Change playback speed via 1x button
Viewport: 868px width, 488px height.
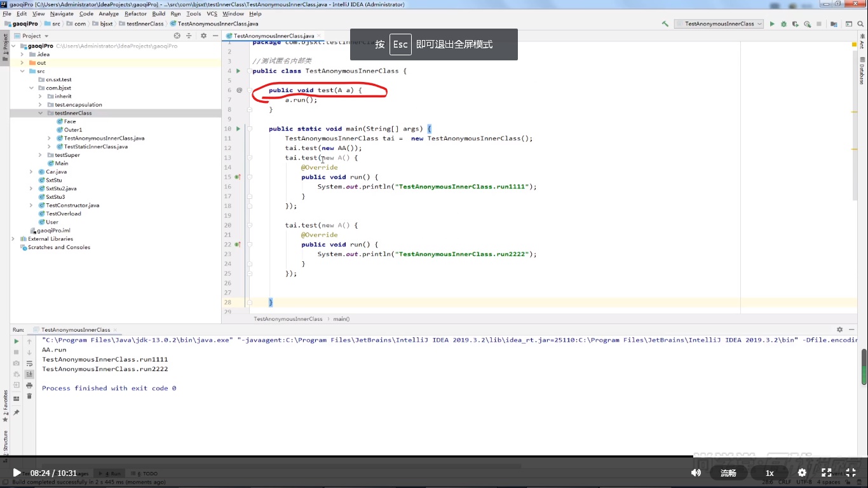click(x=770, y=473)
